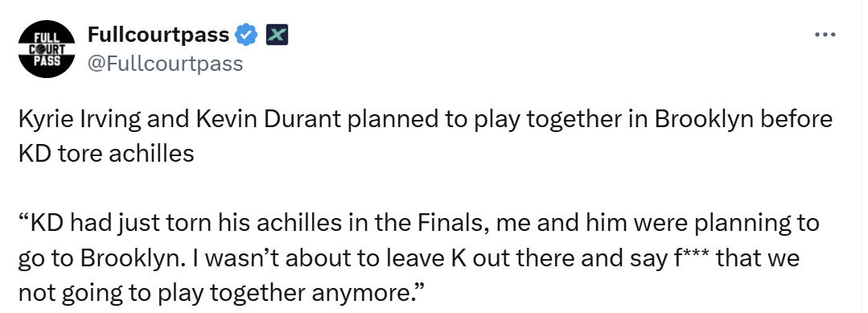Image resolution: width=868 pixels, height=313 pixels.
Task: Click the blue verified checkmark badge
Action: [x=246, y=35]
